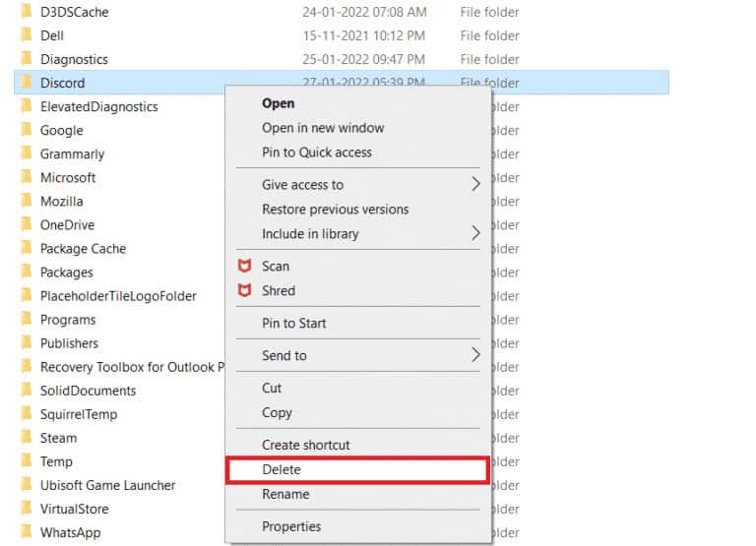Click the Google folder icon
This screenshot has height=546, width=756.
point(27,130)
